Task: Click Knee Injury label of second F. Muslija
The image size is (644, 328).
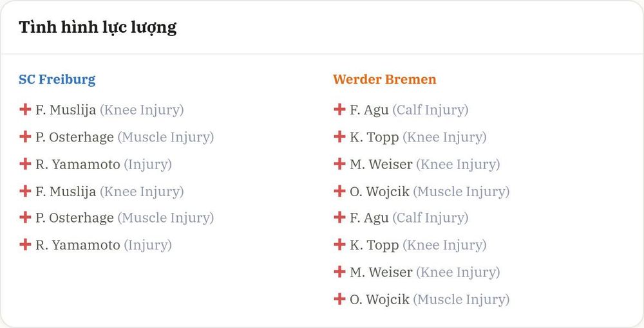Action: coord(142,192)
